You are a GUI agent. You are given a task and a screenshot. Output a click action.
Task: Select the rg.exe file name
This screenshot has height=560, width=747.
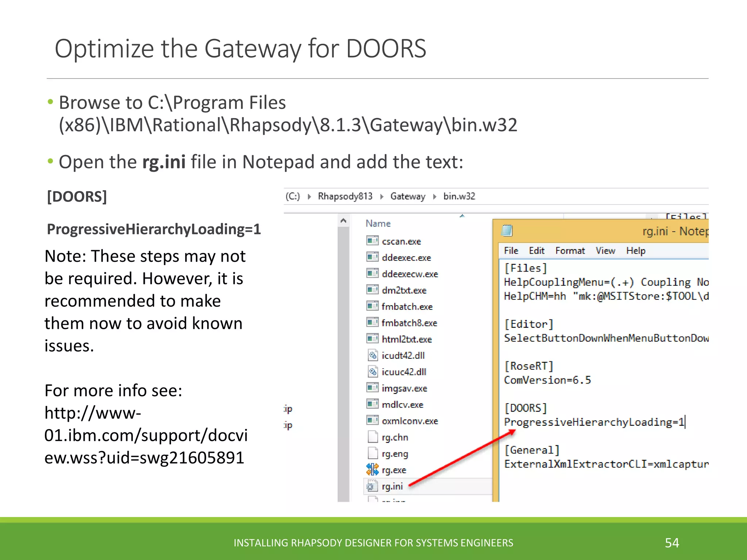tap(394, 470)
